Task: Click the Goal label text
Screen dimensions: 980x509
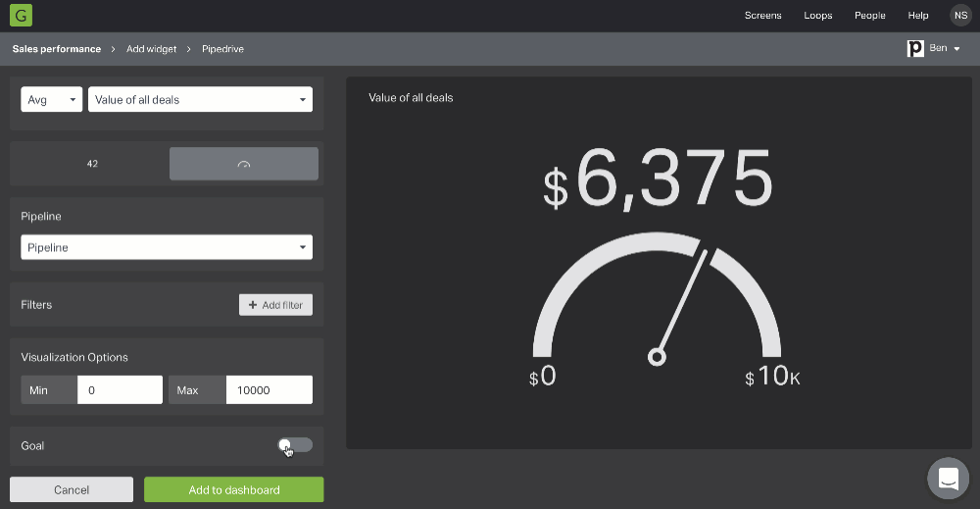Action: click(x=32, y=446)
